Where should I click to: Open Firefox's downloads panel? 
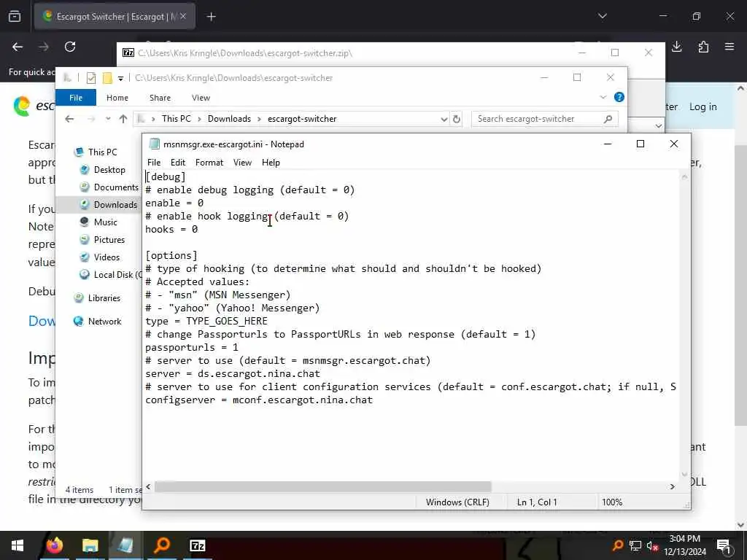pyautogui.click(x=676, y=47)
